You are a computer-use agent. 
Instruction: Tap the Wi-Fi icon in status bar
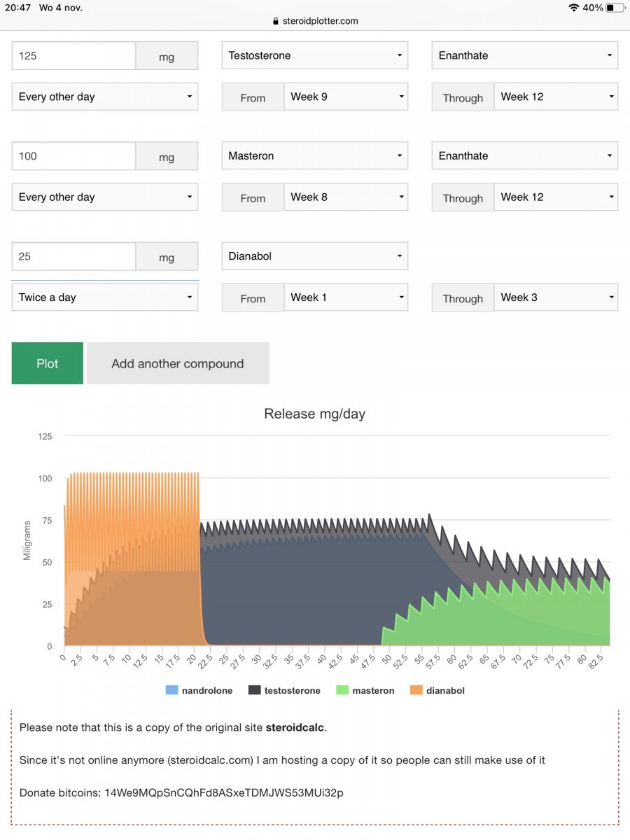tap(573, 8)
